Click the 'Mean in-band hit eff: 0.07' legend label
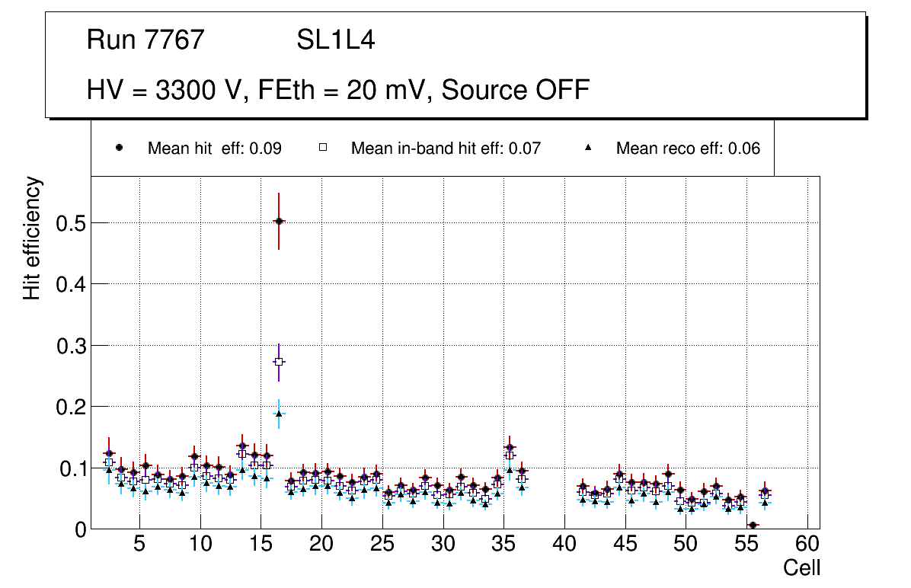 (x=446, y=149)
